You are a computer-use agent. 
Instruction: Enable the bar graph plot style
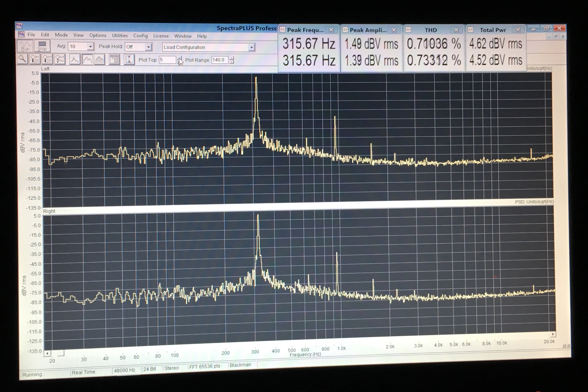click(x=99, y=60)
